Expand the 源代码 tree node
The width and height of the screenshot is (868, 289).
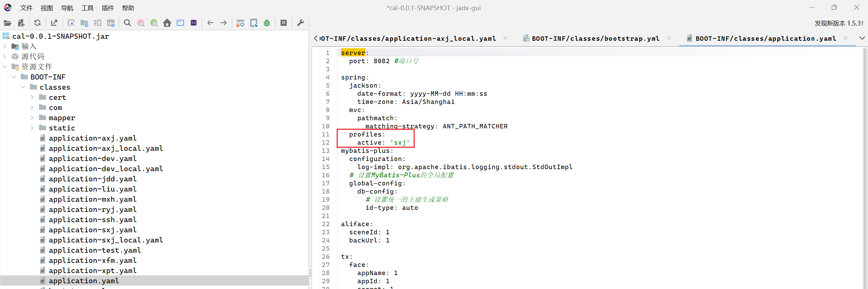click(x=5, y=56)
